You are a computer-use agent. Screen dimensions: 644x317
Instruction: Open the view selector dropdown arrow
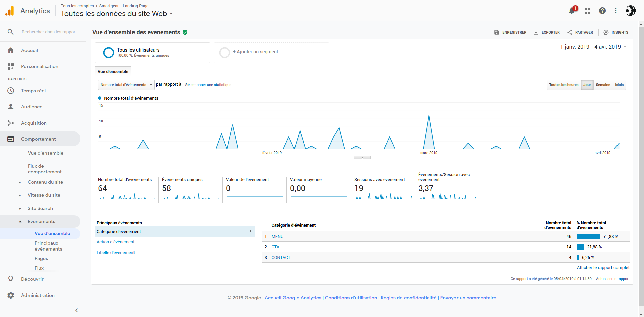click(171, 14)
